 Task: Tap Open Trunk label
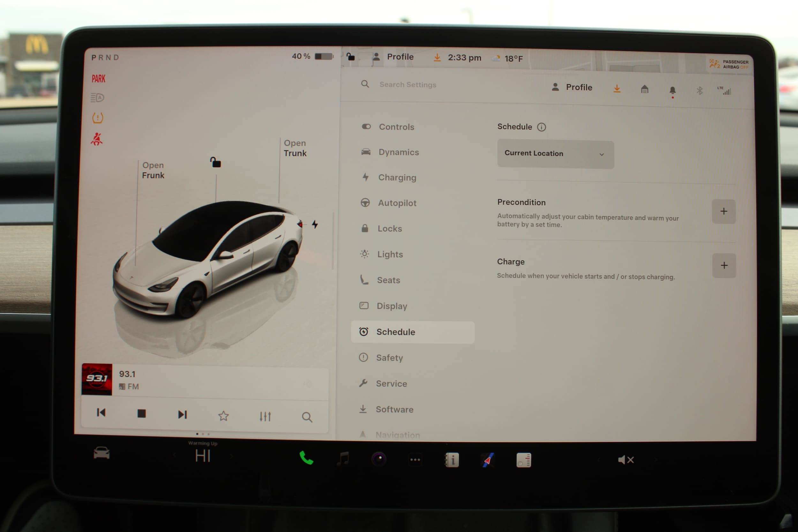[x=295, y=148]
